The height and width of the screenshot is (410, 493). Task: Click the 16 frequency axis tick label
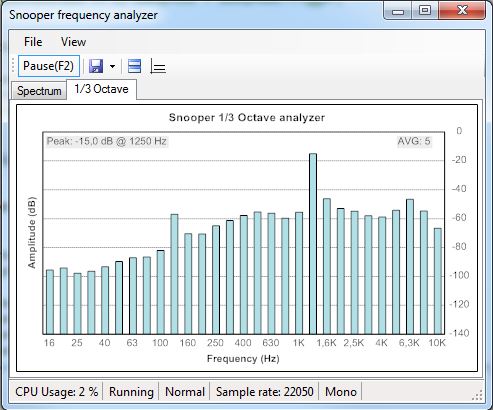pos(49,343)
